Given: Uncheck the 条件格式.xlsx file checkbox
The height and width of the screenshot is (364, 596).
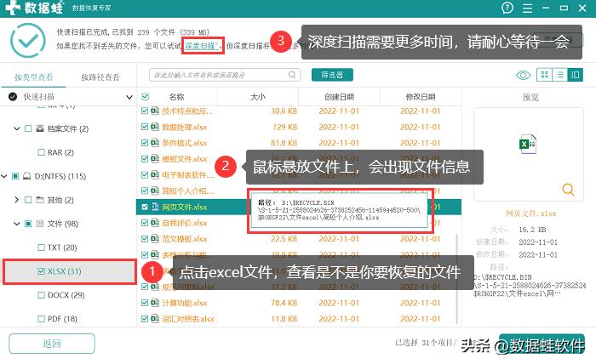Looking at the screenshot, I should (x=145, y=143).
